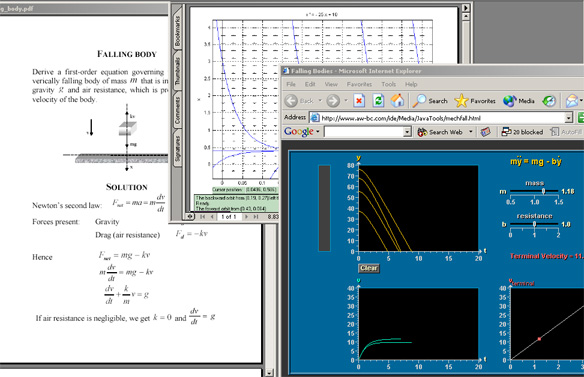Click the Google Search Web button

pyautogui.click(x=440, y=132)
